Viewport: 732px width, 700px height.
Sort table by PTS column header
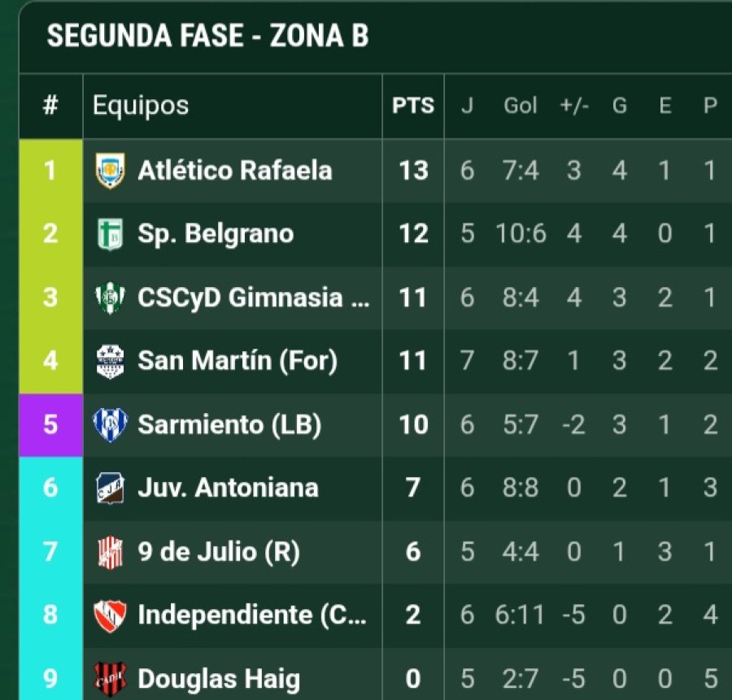pyautogui.click(x=413, y=106)
